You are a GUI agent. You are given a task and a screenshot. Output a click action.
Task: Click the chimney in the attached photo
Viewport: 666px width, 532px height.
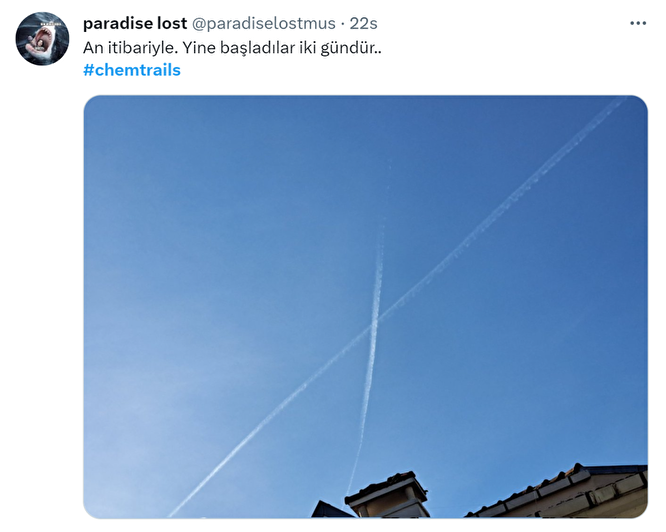387,495
